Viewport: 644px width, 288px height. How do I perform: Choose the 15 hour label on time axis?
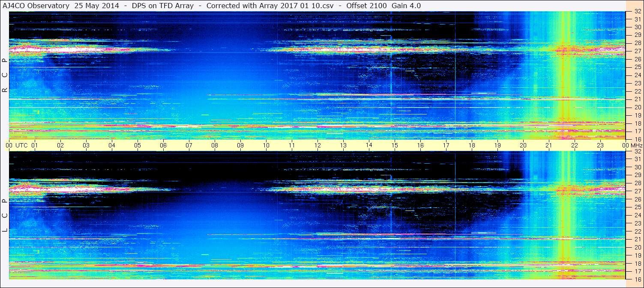coord(395,145)
